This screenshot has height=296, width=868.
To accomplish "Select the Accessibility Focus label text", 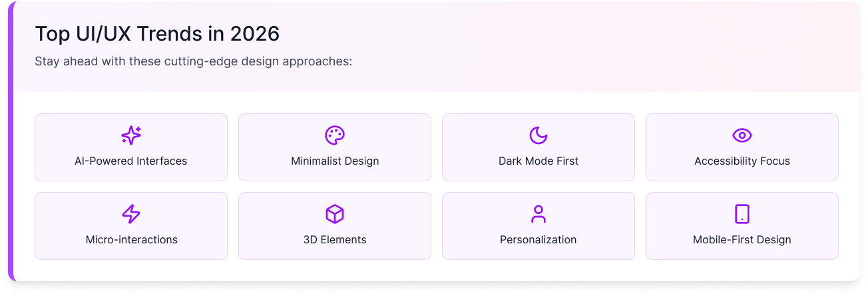I will 742,161.
